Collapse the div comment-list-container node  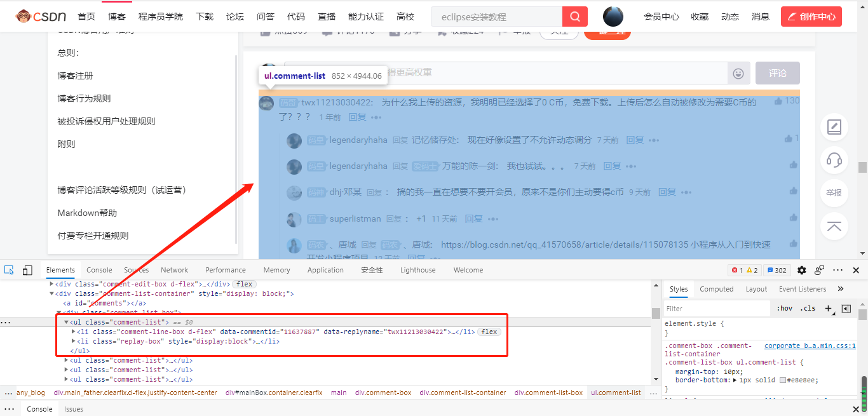pos(52,294)
